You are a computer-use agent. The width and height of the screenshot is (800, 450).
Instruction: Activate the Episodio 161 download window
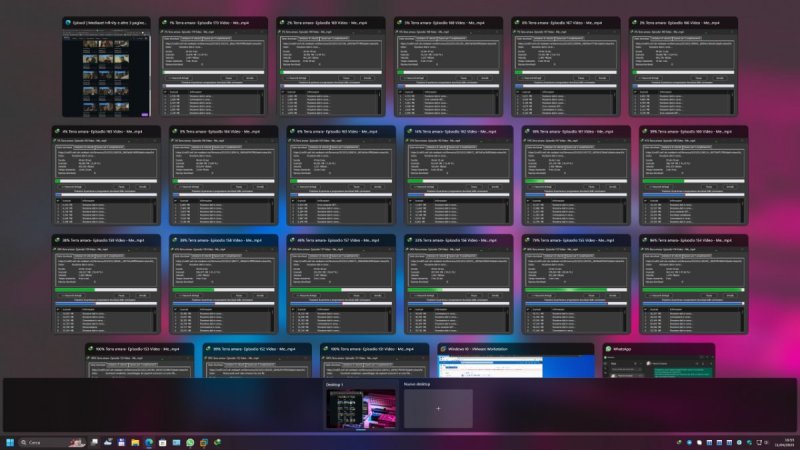click(x=576, y=176)
